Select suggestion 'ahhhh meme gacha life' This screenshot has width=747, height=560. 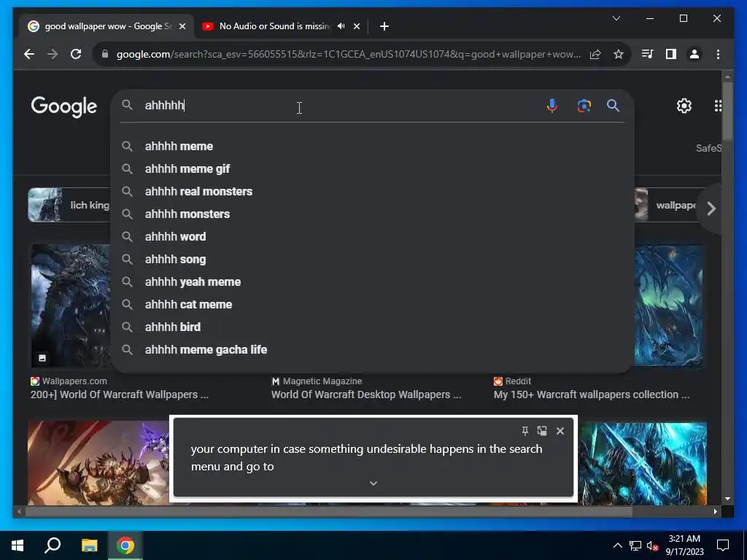click(x=372, y=349)
